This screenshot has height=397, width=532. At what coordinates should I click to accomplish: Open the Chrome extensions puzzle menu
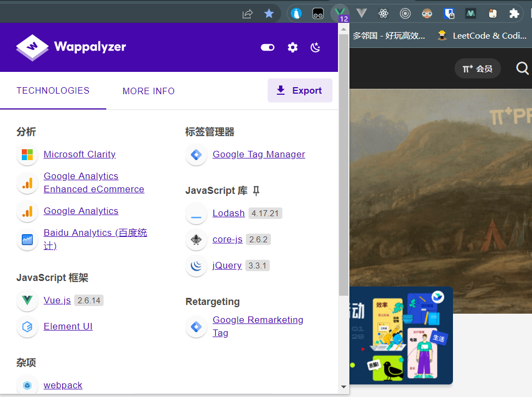514,14
